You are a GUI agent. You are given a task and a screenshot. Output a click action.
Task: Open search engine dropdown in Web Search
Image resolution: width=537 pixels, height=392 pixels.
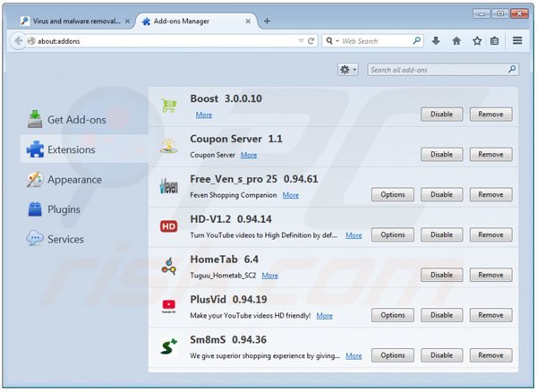[x=332, y=41]
